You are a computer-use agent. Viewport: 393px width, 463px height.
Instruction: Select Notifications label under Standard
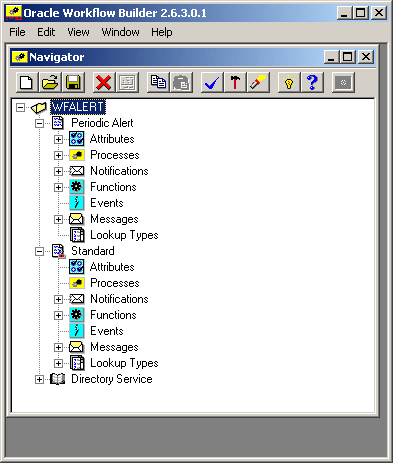click(x=119, y=299)
